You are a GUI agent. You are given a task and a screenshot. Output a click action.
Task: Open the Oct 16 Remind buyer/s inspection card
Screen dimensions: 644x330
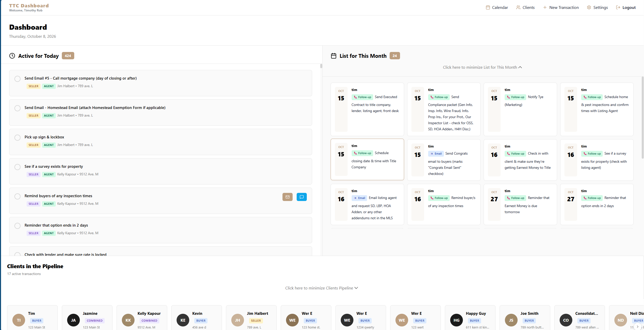tap(444, 204)
